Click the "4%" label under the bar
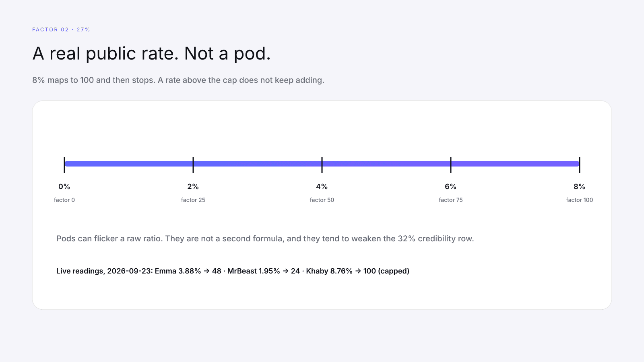Image resolution: width=644 pixels, height=362 pixels. [322, 187]
